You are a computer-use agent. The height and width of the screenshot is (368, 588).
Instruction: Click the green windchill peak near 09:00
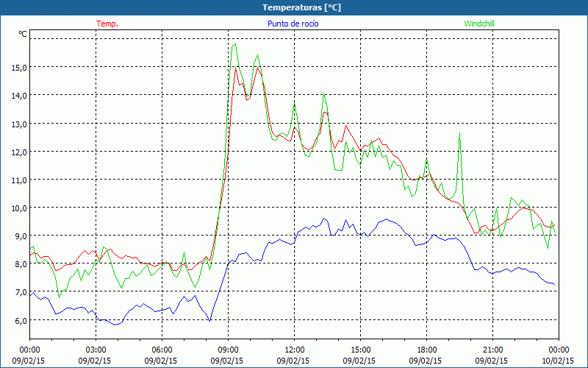click(x=235, y=44)
